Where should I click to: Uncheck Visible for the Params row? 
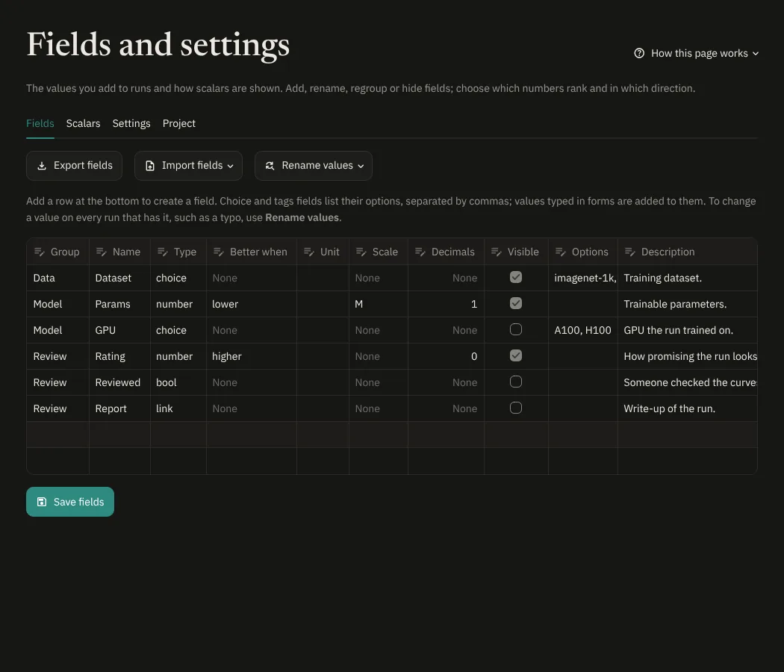click(516, 303)
